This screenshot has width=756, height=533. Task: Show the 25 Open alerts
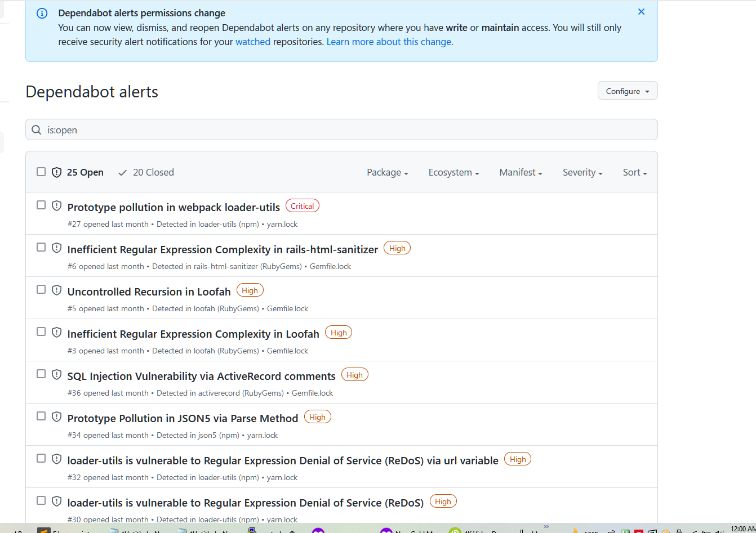point(78,172)
